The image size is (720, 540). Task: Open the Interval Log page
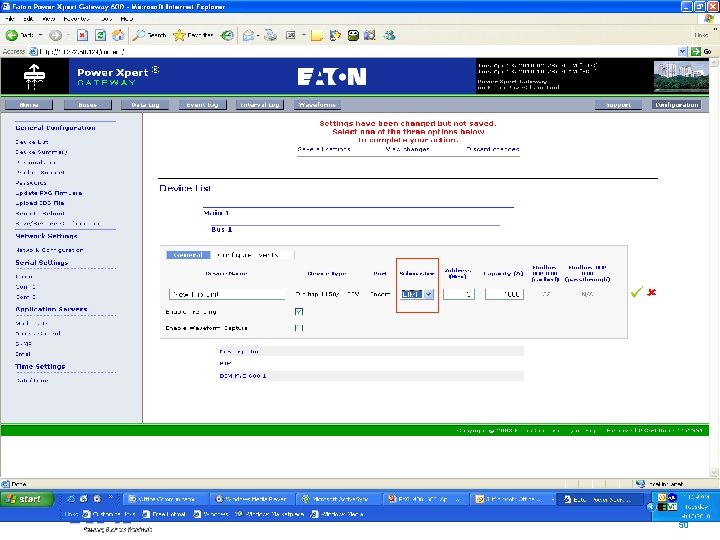(x=260, y=105)
